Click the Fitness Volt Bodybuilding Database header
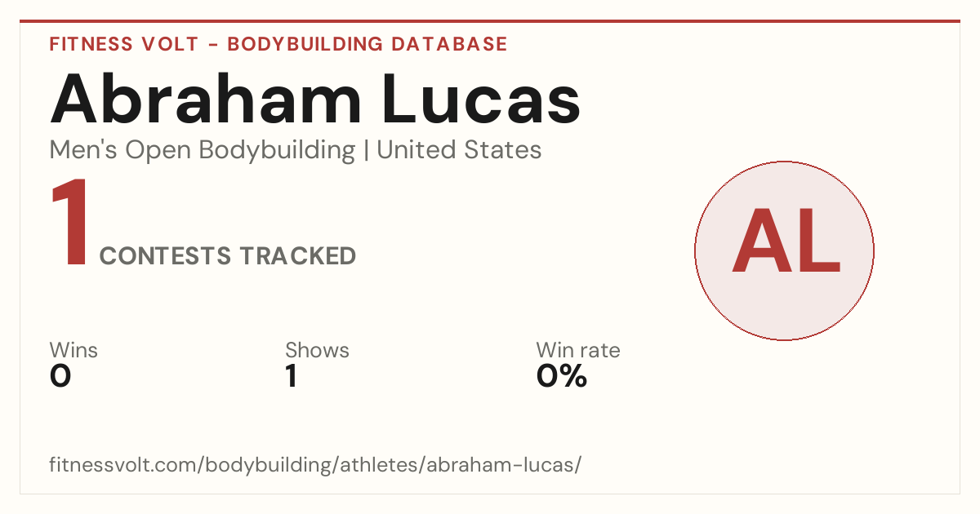Screen dimensions: 980x514 278,44
